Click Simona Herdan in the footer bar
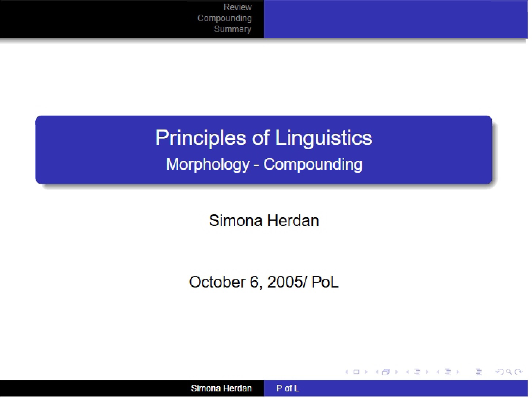532x398 pixels. [221, 388]
